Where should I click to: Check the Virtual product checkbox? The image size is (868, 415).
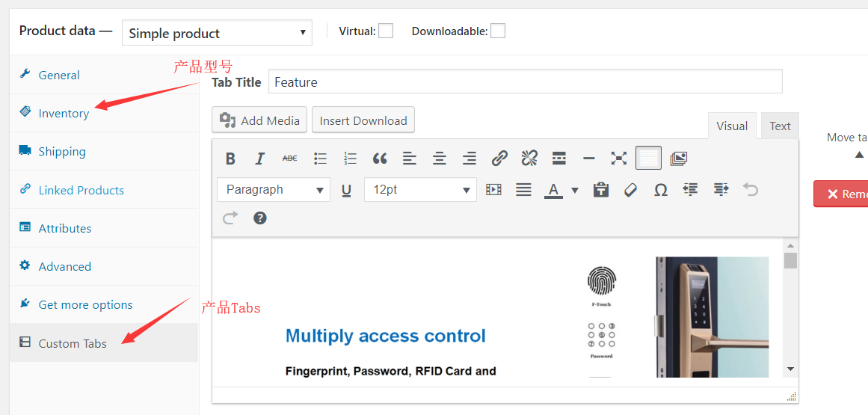386,31
